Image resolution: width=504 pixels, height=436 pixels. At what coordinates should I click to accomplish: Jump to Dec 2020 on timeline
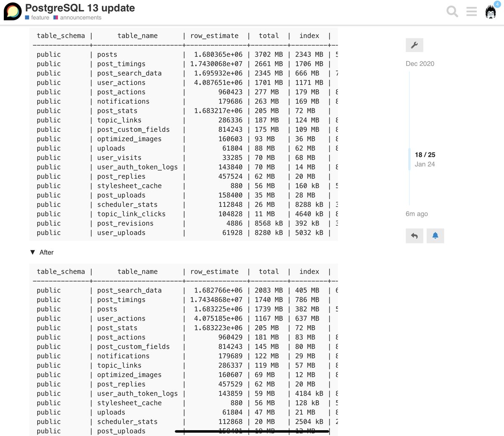coord(420,64)
